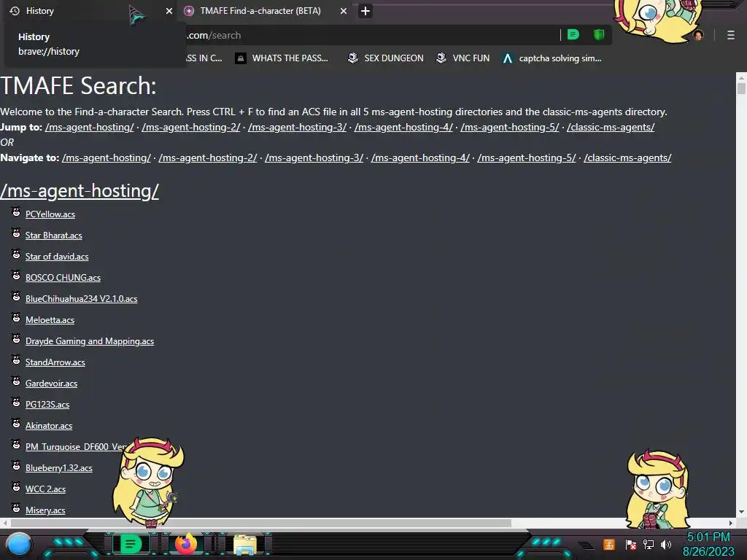Open the profile avatar icon in toolbar
Screen dimensions: 747x560
pyautogui.click(x=698, y=35)
